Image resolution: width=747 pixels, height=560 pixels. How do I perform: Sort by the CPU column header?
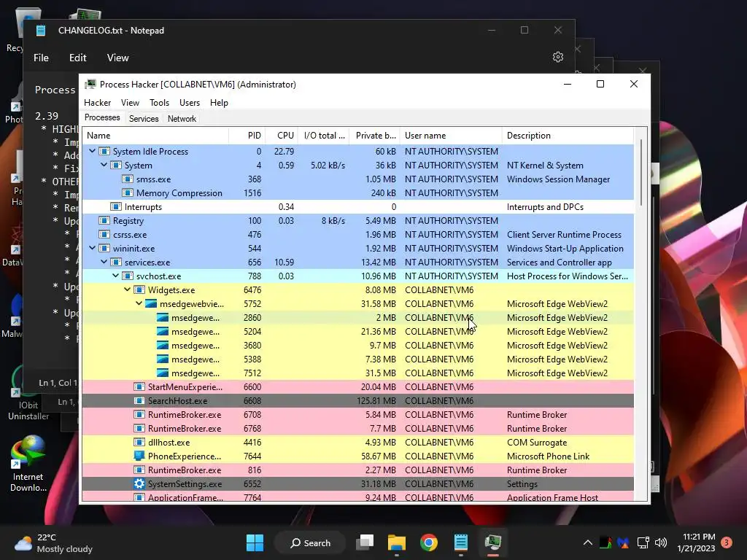(x=282, y=135)
